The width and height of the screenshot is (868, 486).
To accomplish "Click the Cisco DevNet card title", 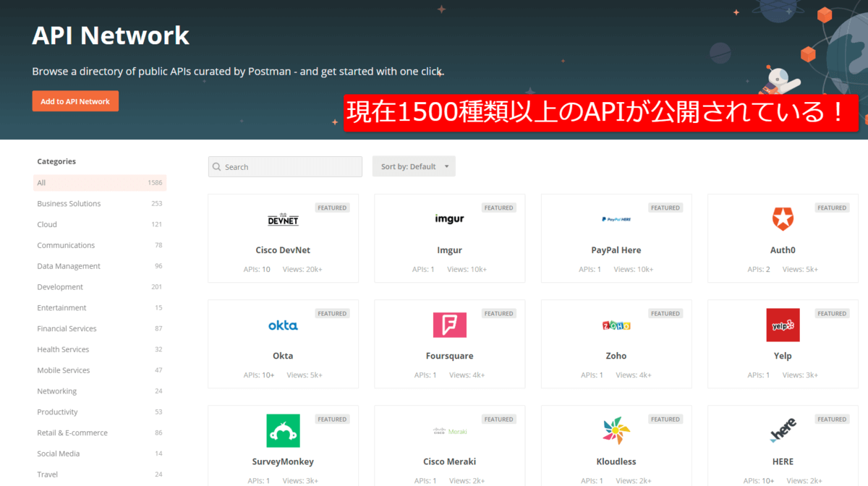I will point(283,250).
